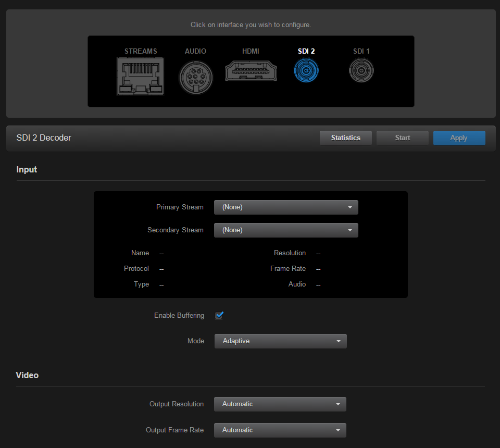500x448 pixels.
Task: Apply the decoder settings
Action: pyautogui.click(x=459, y=138)
